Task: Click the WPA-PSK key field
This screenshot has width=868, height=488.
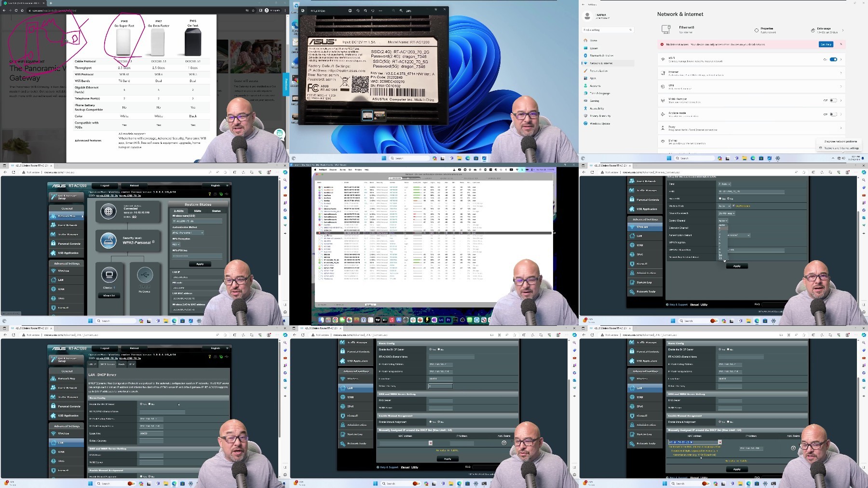Action: 197,256
